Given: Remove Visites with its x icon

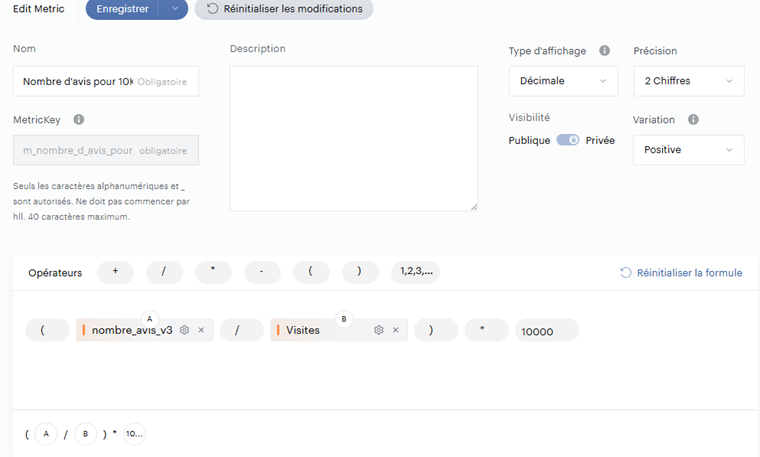Looking at the screenshot, I should click(396, 330).
